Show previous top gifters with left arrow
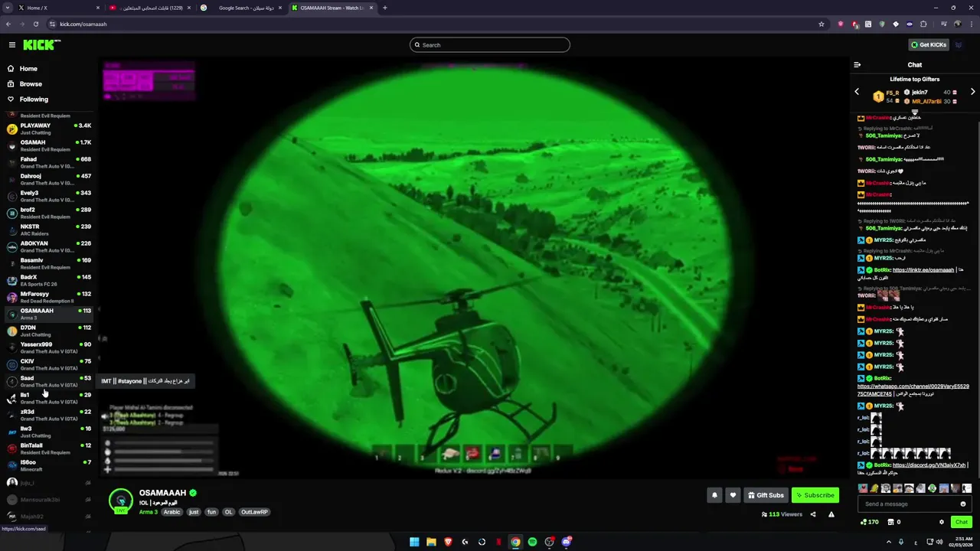 [857, 92]
